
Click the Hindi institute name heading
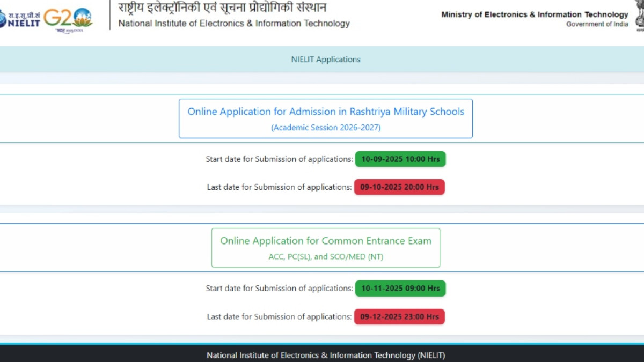[222, 8]
